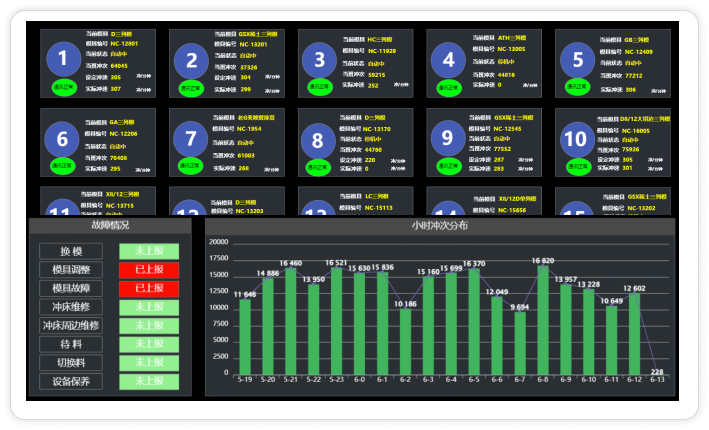Toggle the red 已上报 status for 模具故障
Screen dimensions: 709x430
tap(148, 288)
